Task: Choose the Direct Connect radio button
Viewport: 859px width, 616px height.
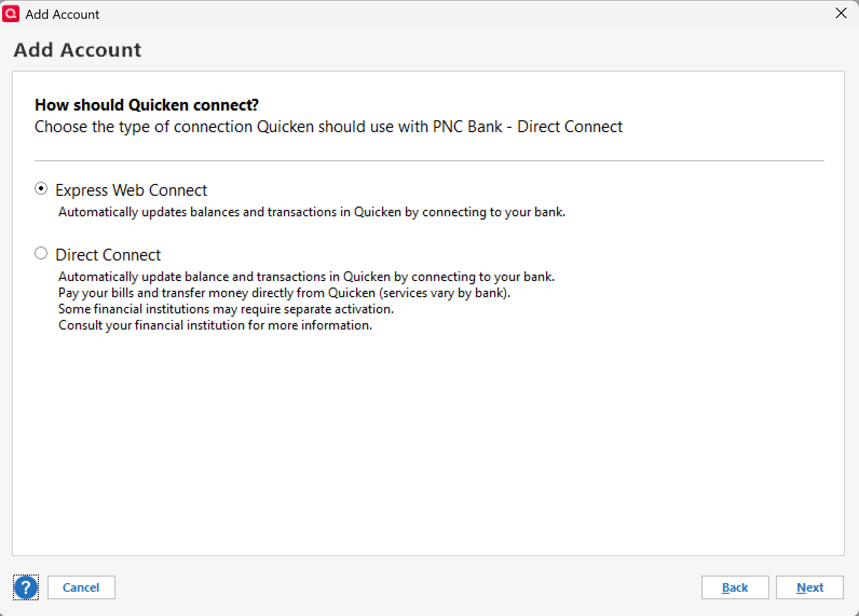Action: [x=41, y=254]
